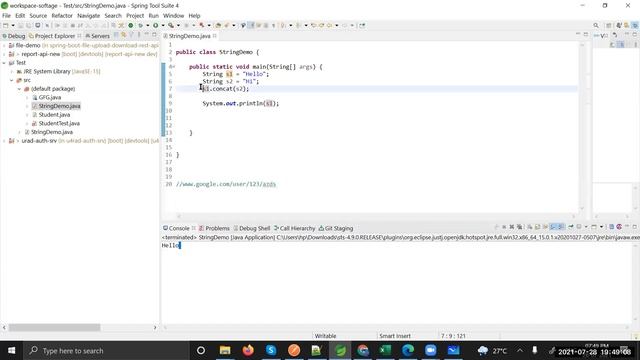Viewport: 640px width, 360px height.
Task: Toggle Show Console on standard error
Action: pyautogui.click(x=561, y=227)
